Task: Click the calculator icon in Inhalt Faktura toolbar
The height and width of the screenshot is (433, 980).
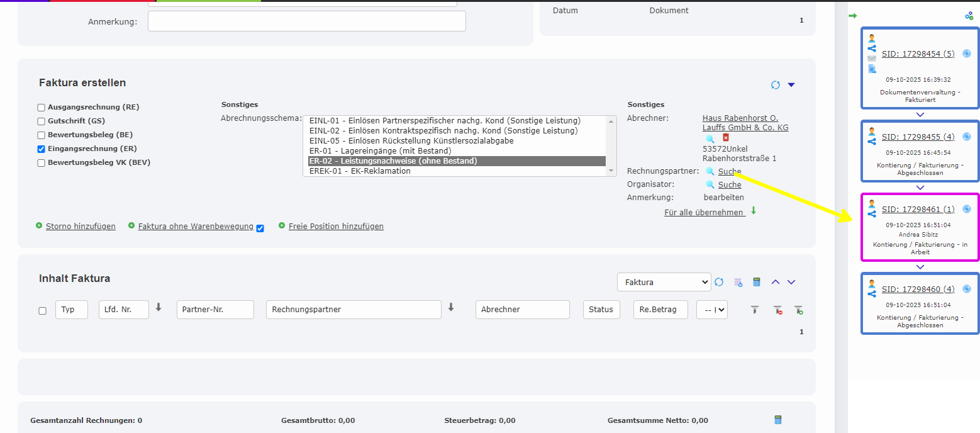Action: tap(757, 283)
